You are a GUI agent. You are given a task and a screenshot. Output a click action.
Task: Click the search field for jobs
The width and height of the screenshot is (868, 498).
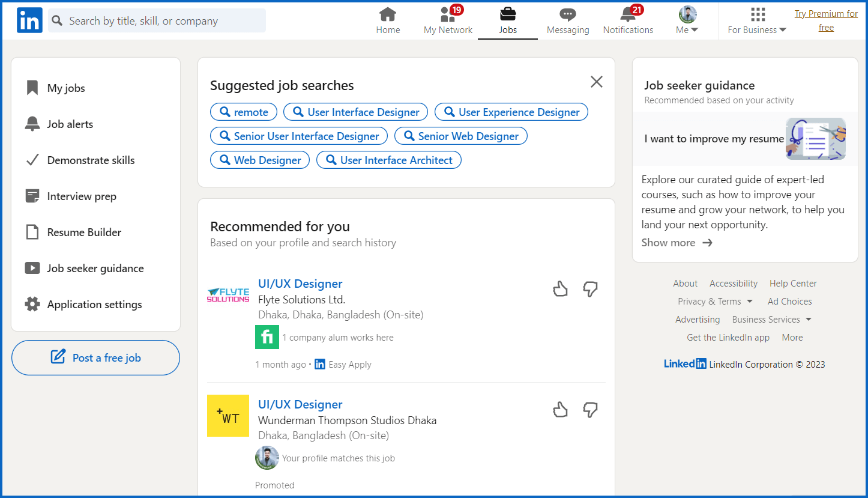click(x=157, y=20)
